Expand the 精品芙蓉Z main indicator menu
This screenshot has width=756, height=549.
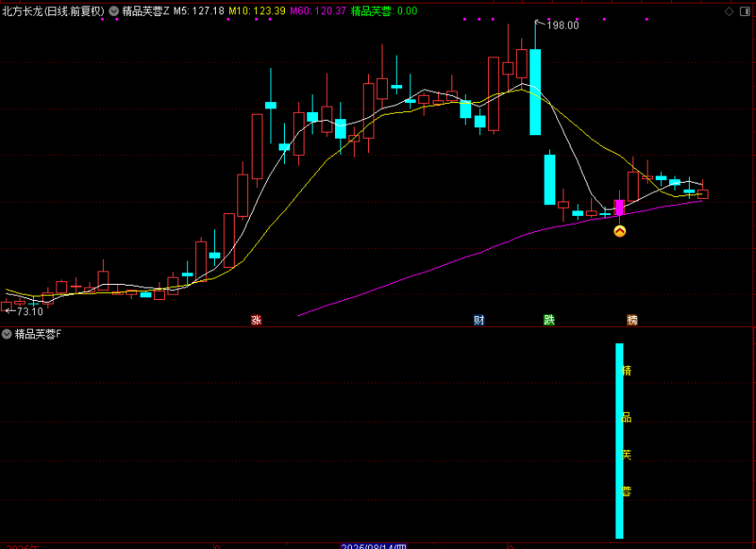pos(114,11)
